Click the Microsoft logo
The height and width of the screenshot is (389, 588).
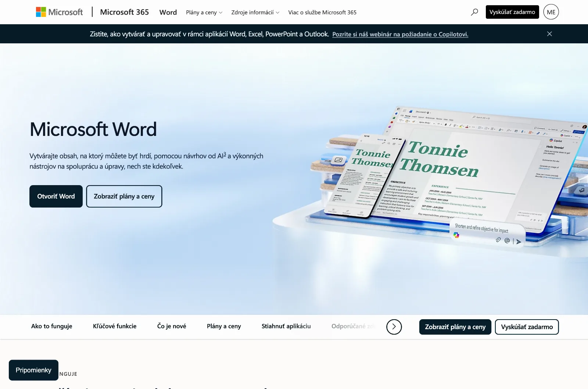(x=59, y=12)
